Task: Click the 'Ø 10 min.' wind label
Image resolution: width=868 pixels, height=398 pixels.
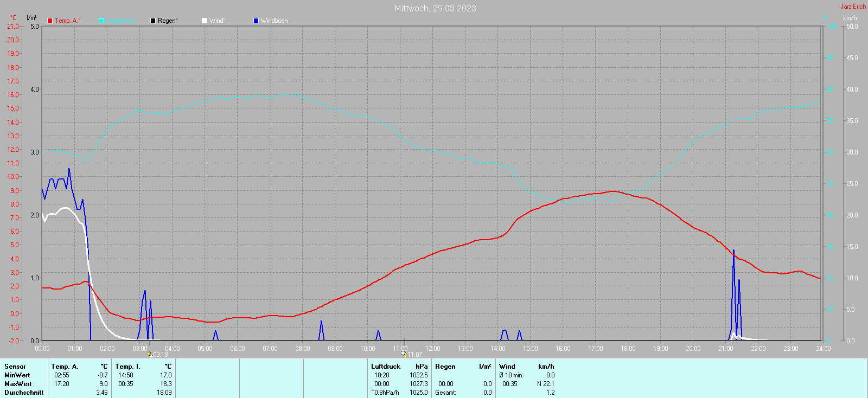Action: (x=512, y=375)
